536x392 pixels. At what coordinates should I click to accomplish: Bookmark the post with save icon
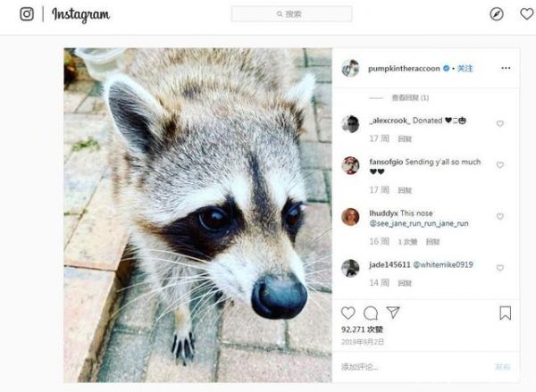(505, 313)
